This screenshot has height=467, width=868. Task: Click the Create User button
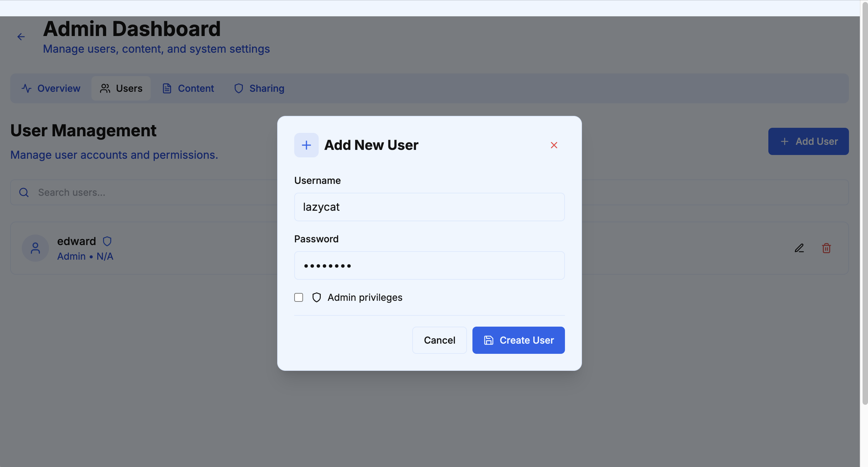pos(519,340)
